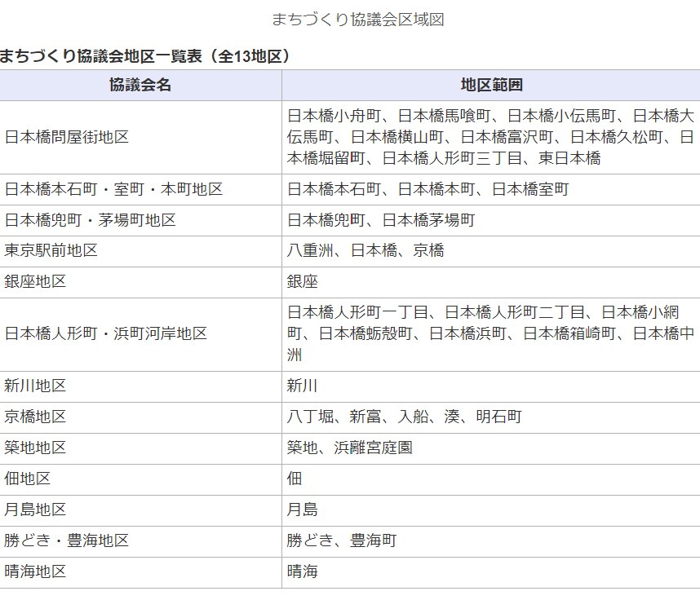
Task: Select the 晴海地区 cell
Action: point(36,572)
